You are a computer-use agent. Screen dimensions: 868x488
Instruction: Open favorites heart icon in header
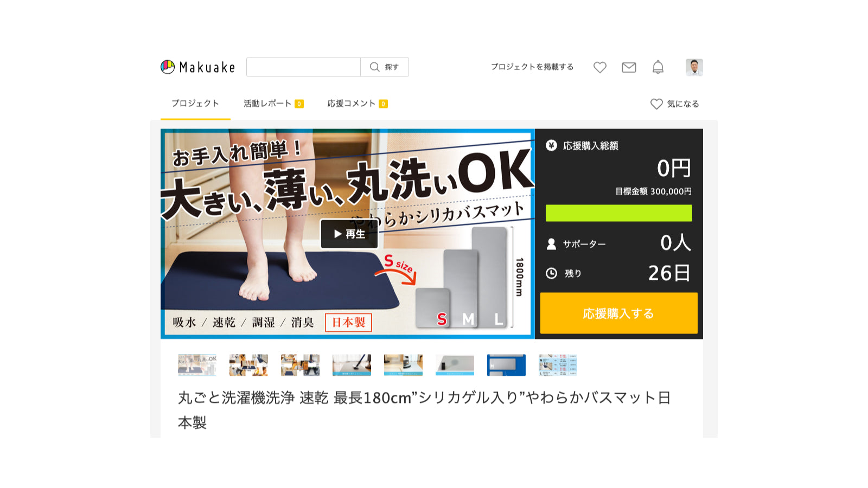[600, 67]
